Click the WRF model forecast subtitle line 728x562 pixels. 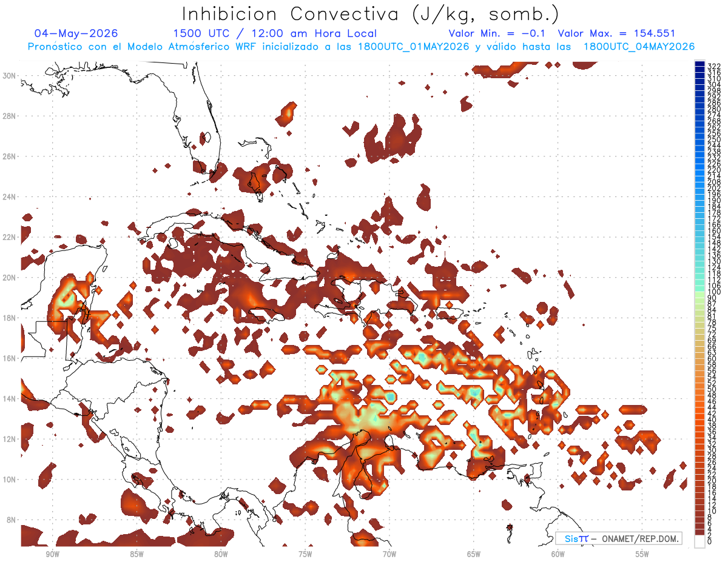click(x=362, y=47)
